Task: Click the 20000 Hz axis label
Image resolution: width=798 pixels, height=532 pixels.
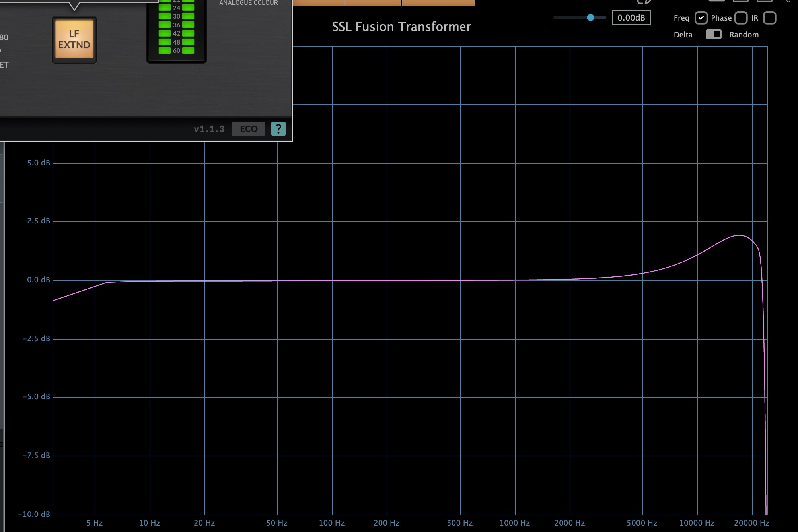Action: (x=751, y=523)
